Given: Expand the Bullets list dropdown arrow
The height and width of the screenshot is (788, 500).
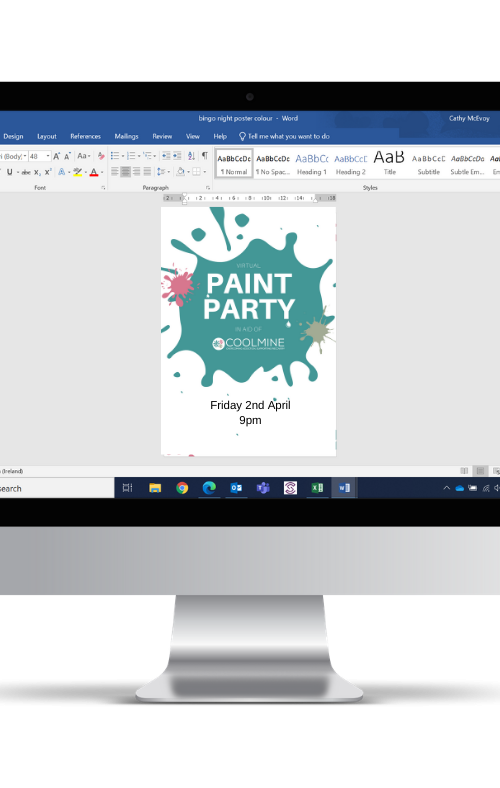Looking at the screenshot, I should coord(123,156).
